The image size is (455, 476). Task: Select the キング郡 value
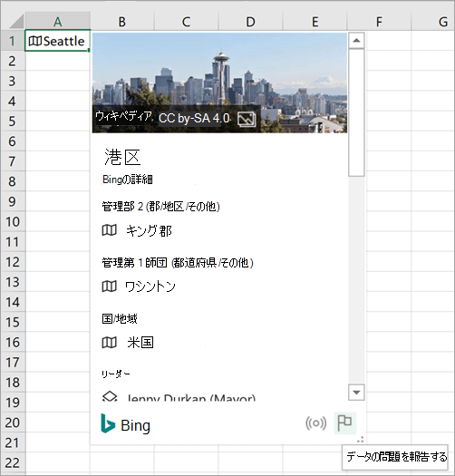click(x=149, y=230)
